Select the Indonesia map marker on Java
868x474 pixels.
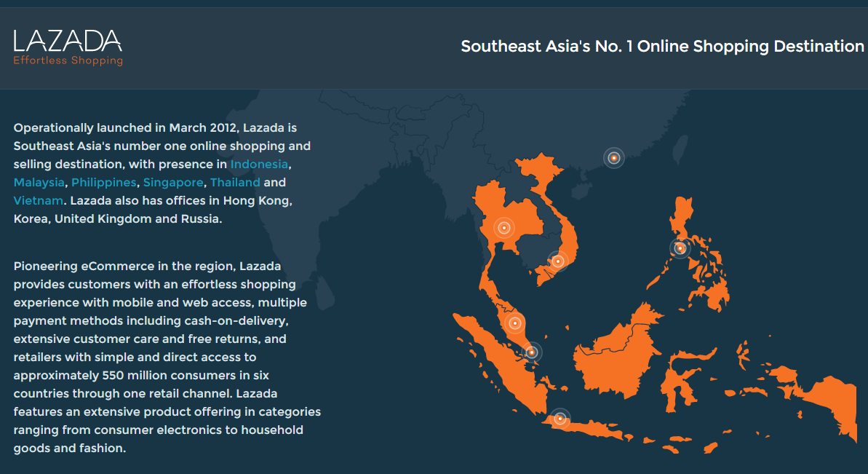tap(560, 419)
